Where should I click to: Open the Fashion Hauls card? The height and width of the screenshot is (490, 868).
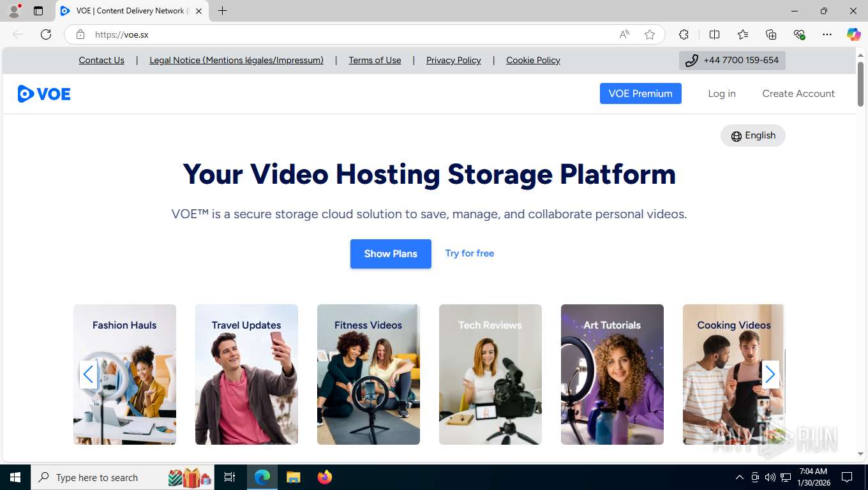[124, 375]
